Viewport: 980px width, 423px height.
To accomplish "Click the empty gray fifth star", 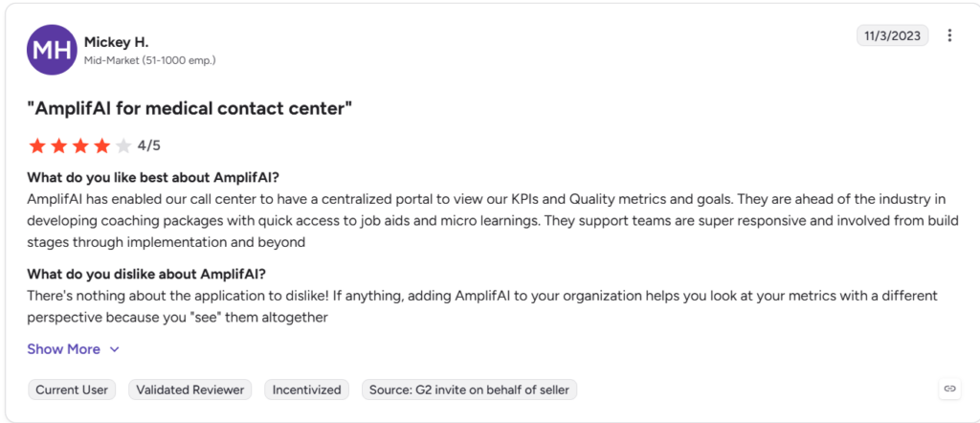I will (x=123, y=146).
